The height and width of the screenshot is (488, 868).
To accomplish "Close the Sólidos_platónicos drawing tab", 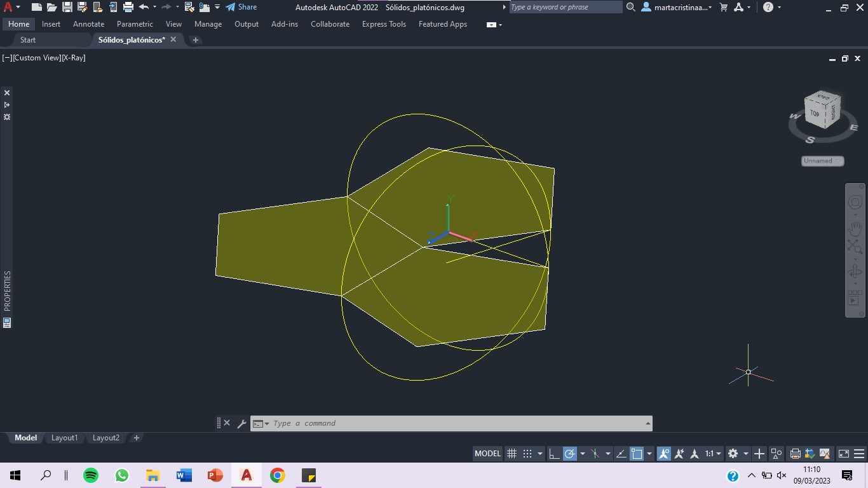I will click(x=173, y=39).
